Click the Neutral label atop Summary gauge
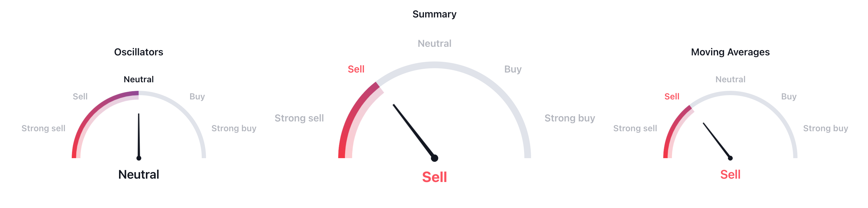The height and width of the screenshot is (208, 868). tap(434, 43)
